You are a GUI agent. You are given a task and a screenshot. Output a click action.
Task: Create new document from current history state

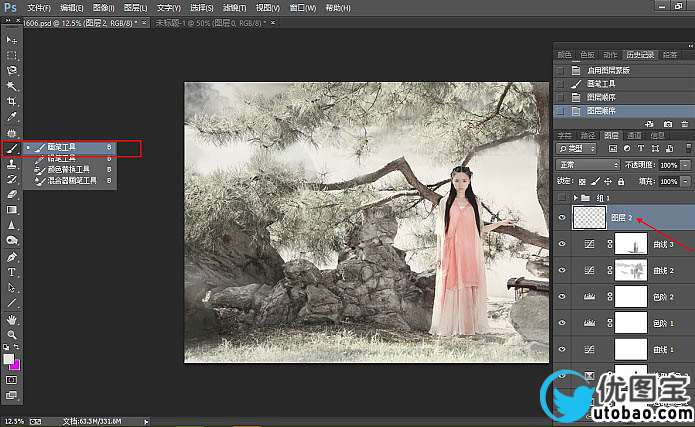[x=649, y=124]
